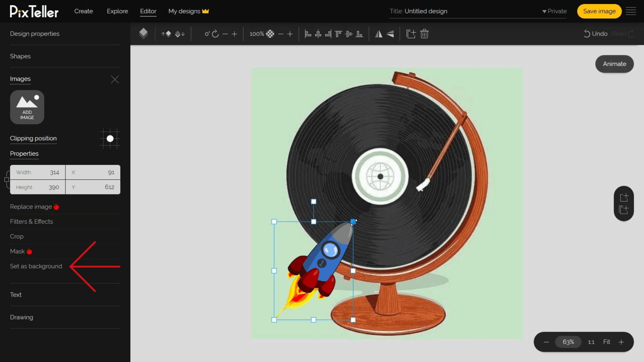Toggle the clipping position control
The image size is (644, 362).
[x=110, y=138]
